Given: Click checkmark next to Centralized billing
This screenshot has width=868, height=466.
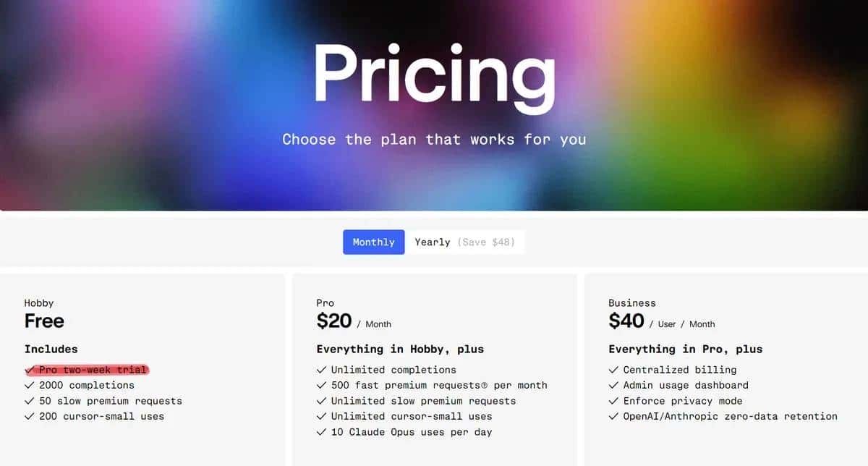Looking at the screenshot, I should (x=613, y=370).
